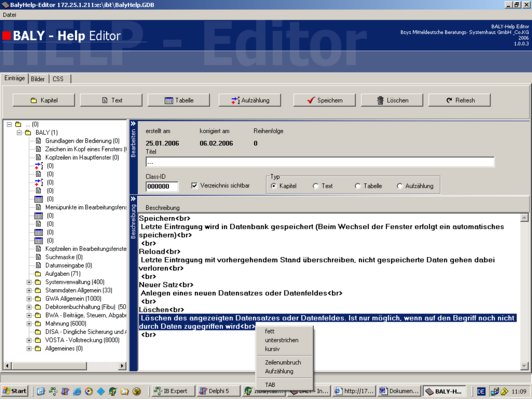Collapse the Beschreibung panel with the chevron
Image resolution: width=532 pixels, height=399 pixels.
pyautogui.click(x=133, y=199)
